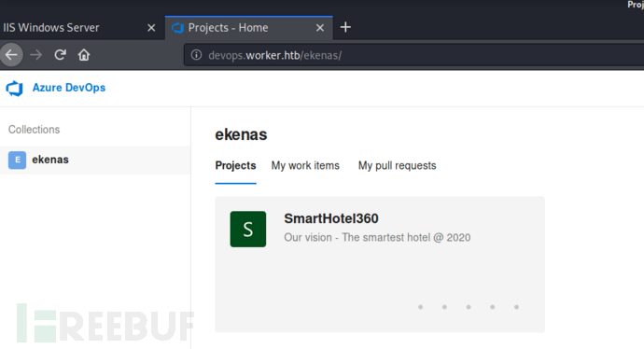Viewport: 644px width, 349px height.
Task: Reload the page with the refresh icon
Action: tap(61, 55)
